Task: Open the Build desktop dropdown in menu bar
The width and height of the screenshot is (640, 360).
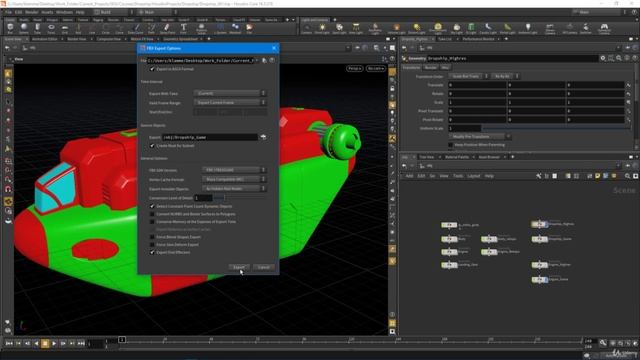Action: click(x=113, y=12)
